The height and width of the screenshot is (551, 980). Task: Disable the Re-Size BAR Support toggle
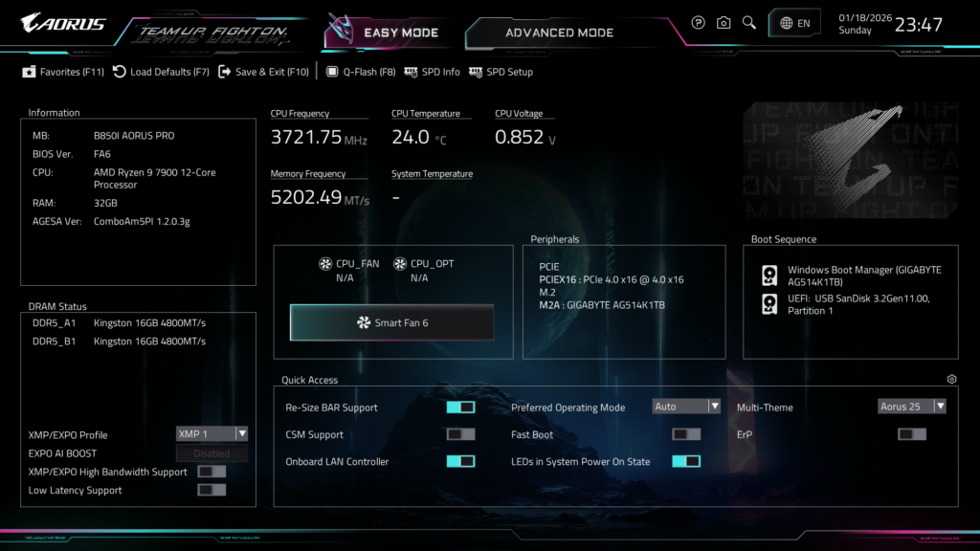point(460,408)
